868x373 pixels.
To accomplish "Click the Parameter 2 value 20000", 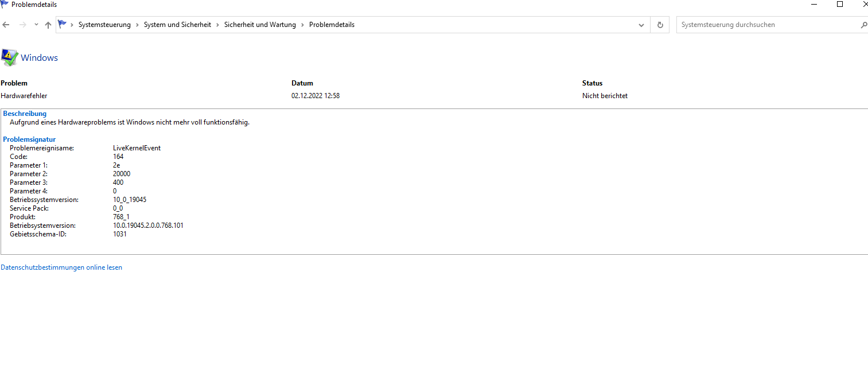I will [122, 174].
